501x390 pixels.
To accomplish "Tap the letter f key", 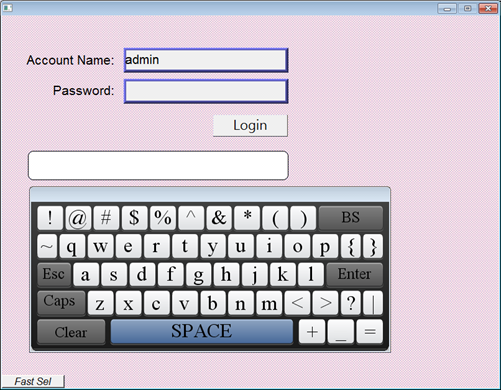I will tap(170, 274).
